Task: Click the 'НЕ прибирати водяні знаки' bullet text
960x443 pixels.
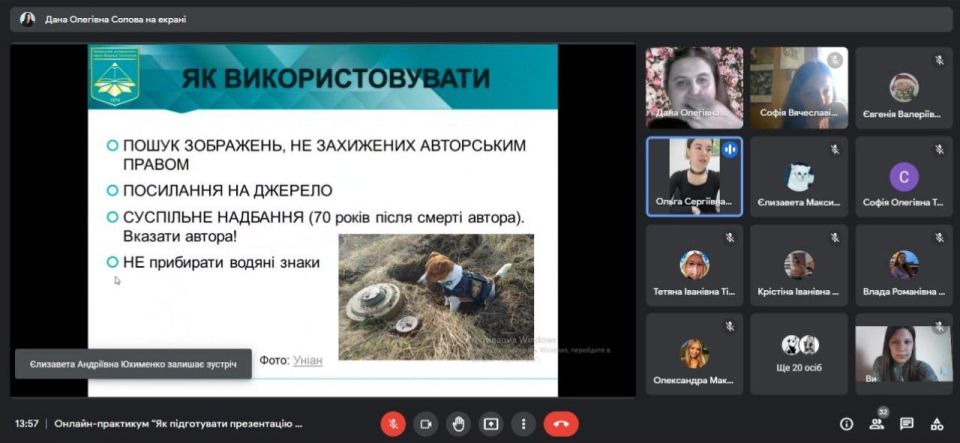Action: tap(222, 262)
